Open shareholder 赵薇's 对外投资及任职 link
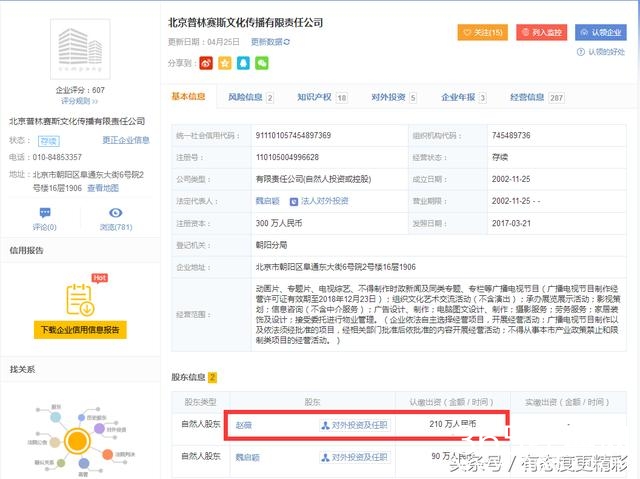The image size is (640, 479). tap(354, 425)
